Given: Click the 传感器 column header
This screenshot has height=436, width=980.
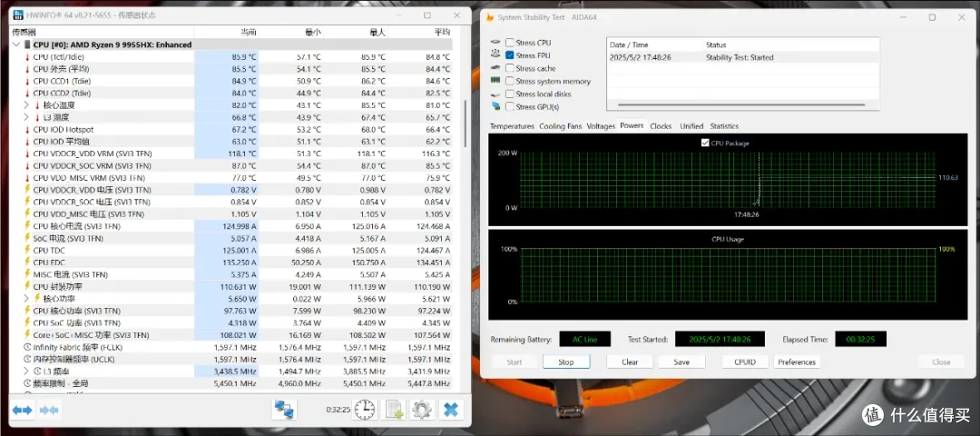Looking at the screenshot, I should point(102,32).
